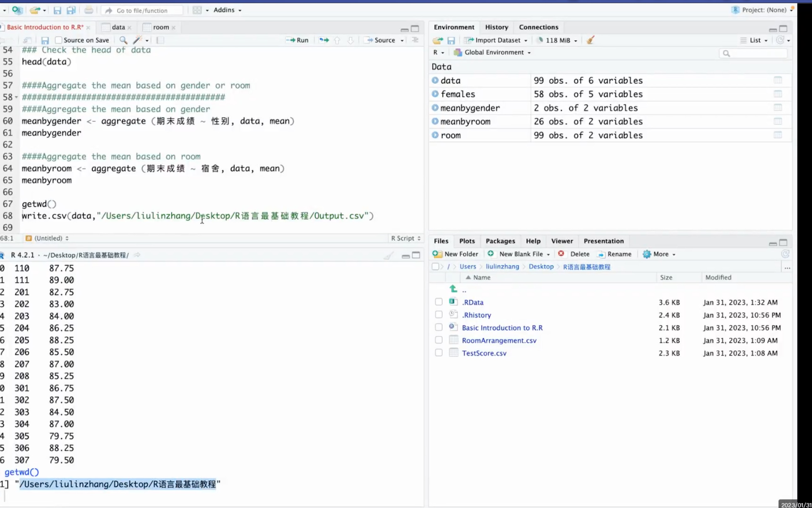812x508 pixels.
Task: Click the Go to file/function field
Action: click(142, 11)
